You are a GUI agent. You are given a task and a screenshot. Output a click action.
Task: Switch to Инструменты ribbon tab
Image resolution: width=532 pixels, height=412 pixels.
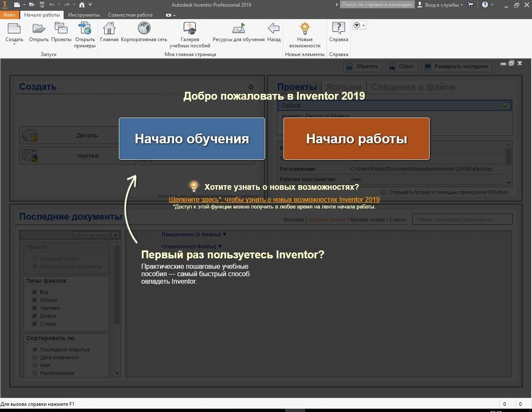(x=84, y=15)
